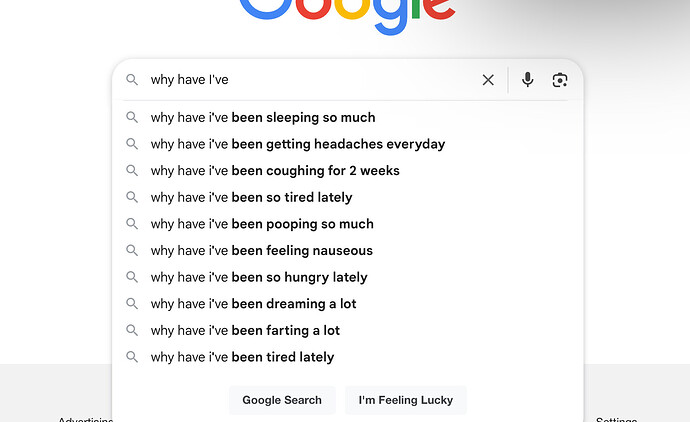Click magnifier icon beside 'been farting a lot'
Viewport: 690px width, 422px height.
[x=132, y=330]
